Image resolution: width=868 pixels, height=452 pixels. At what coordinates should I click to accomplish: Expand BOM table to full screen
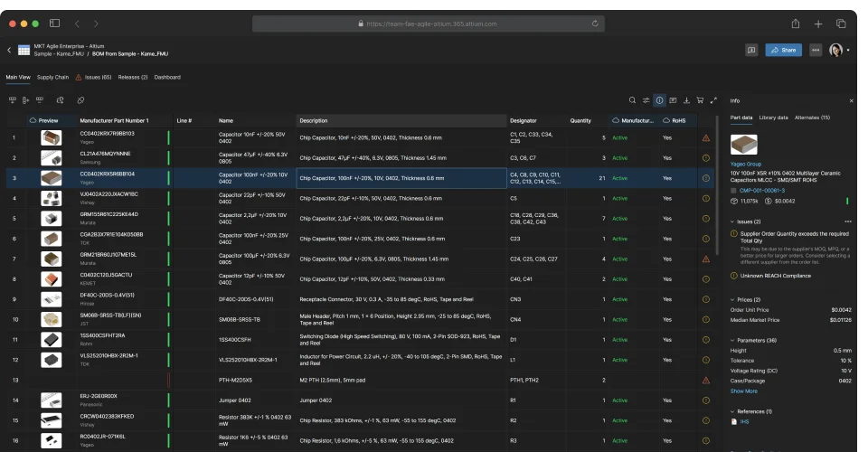pyautogui.click(x=713, y=100)
